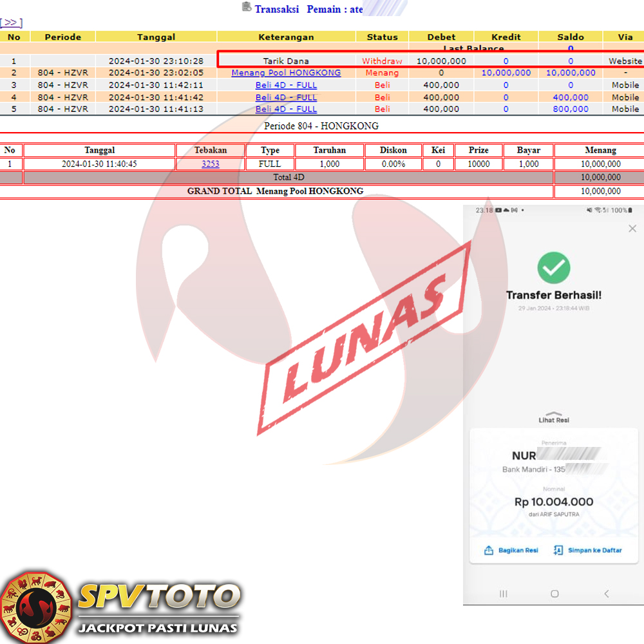The width and height of the screenshot is (644, 644).
Task: Click the 3253 tebakan number link
Action: point(210,164)
